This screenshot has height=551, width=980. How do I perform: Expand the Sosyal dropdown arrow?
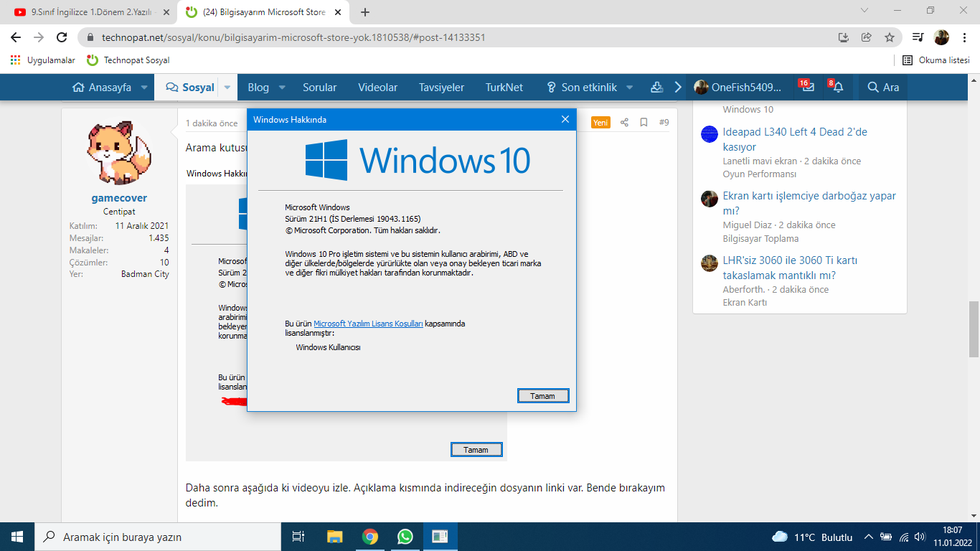(x=227, y=88)
